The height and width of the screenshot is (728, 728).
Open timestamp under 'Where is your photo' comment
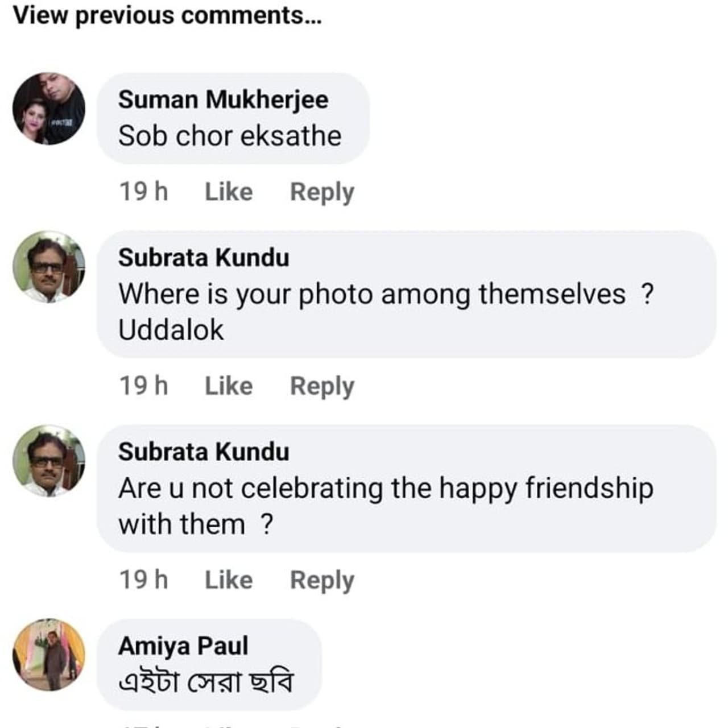pos(143,386)
